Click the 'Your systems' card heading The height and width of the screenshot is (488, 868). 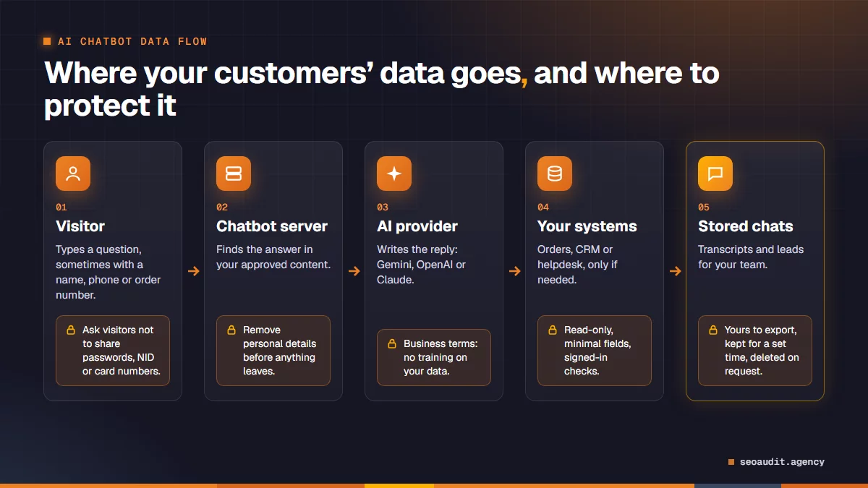[587, 226]
